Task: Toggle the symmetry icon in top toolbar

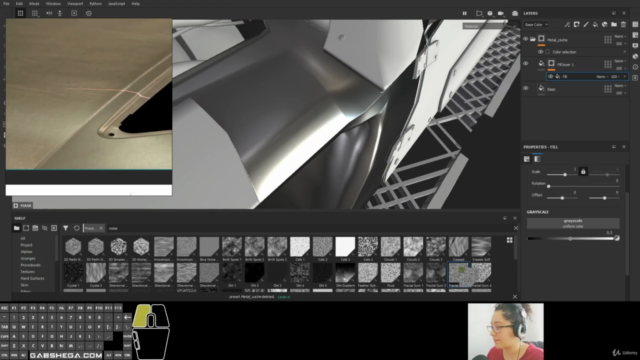Action: (x=49, y=13)
